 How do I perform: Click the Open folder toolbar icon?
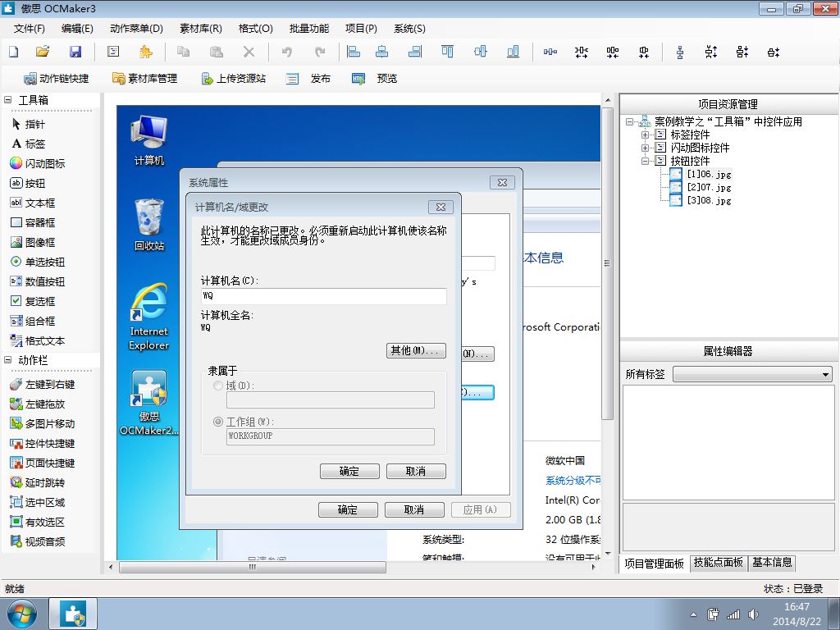(x=43, y=52)
